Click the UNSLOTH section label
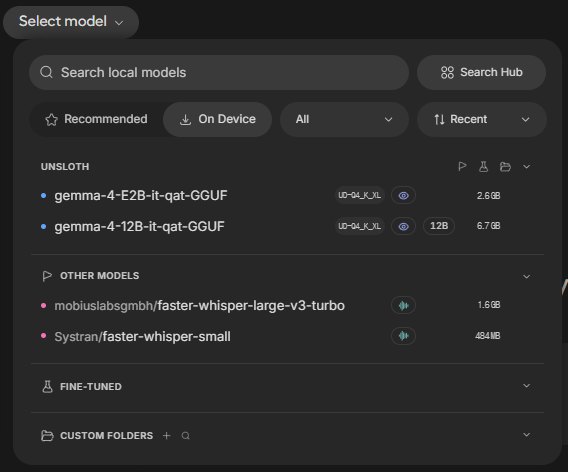Image resolution: width=568 pixels, height=472 pixels. pos(65,167)
